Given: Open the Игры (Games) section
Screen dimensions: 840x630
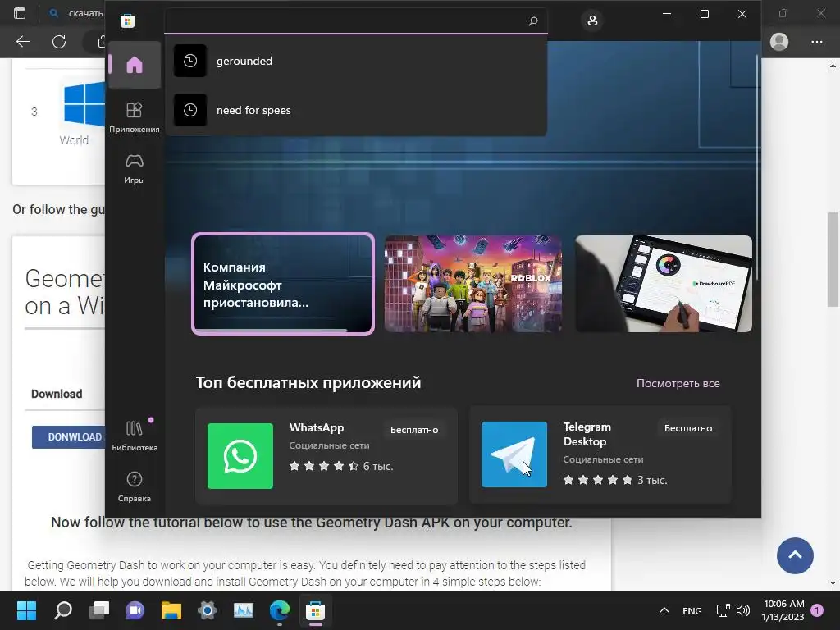Looking at the screenshot, I should 135,168.
